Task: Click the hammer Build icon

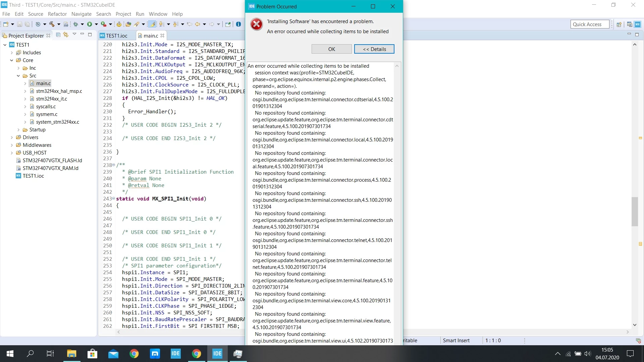Action: click(x=52, y=24)
